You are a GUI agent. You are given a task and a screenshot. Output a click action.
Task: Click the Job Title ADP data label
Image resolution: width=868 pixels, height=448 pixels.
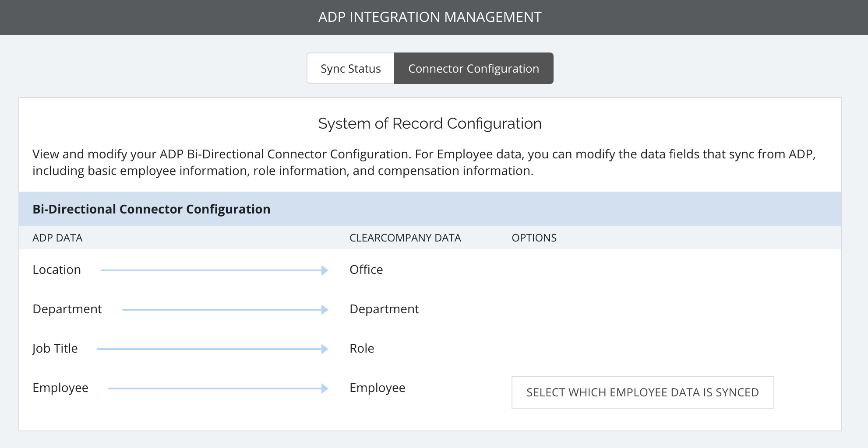55,348
